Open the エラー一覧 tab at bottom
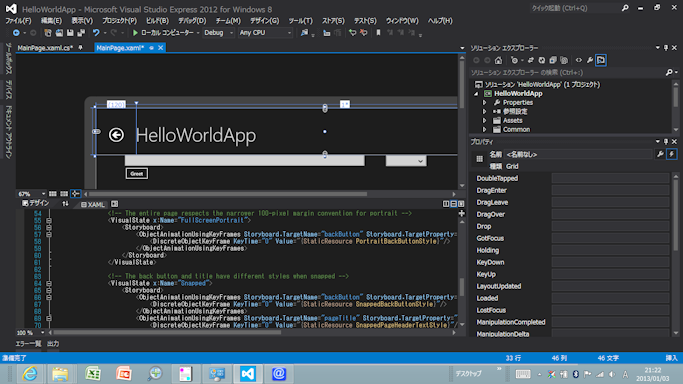This screenshot has height=384, width=683. (28, 344)
